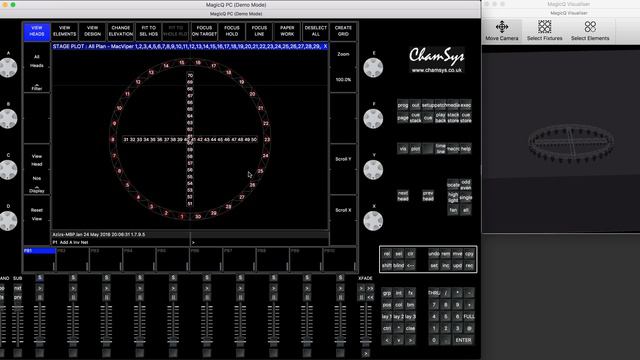Select Move Camera tool in Visualiser
Viewport: 640px width, 360px height.
[502, 31]
